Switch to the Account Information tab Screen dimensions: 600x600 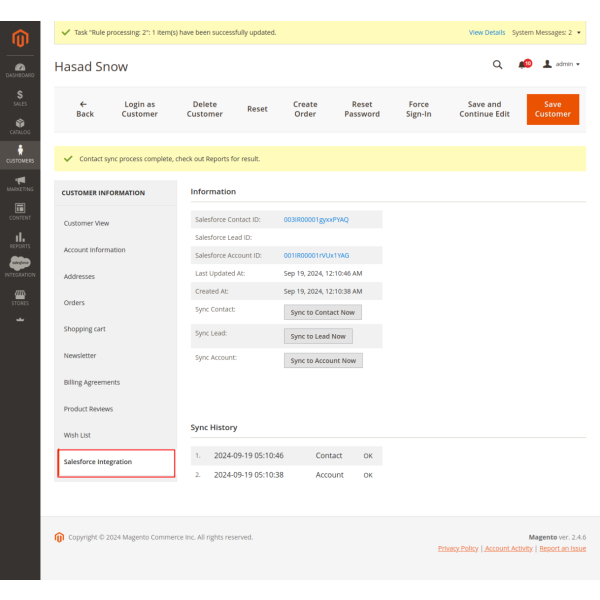95,250
